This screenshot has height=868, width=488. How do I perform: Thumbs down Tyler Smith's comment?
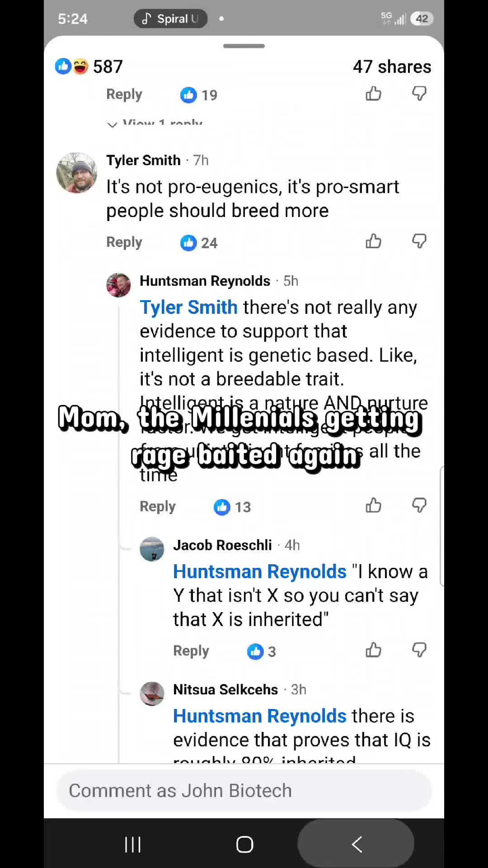(419, 241)
